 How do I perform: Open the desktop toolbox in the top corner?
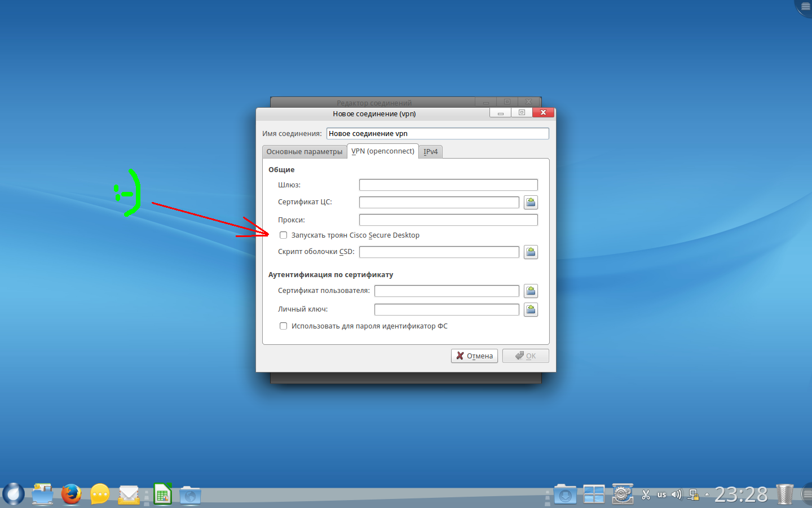(805, 7)
